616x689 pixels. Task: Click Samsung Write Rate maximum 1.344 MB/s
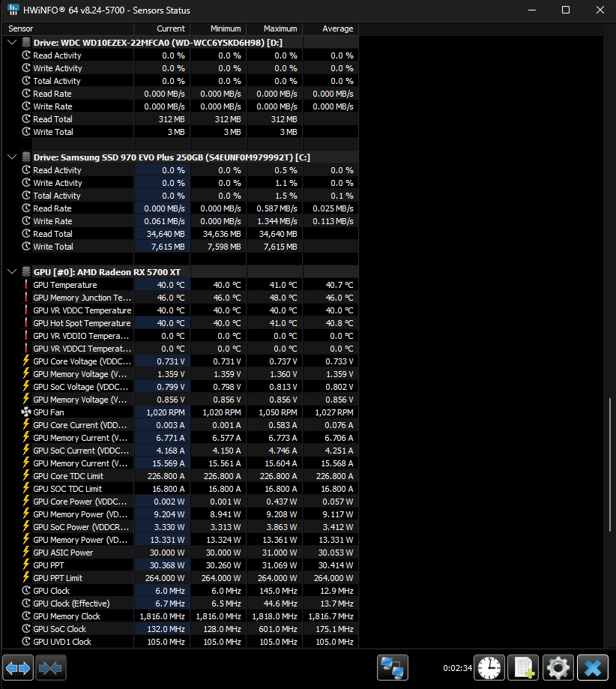pos(277,221)
